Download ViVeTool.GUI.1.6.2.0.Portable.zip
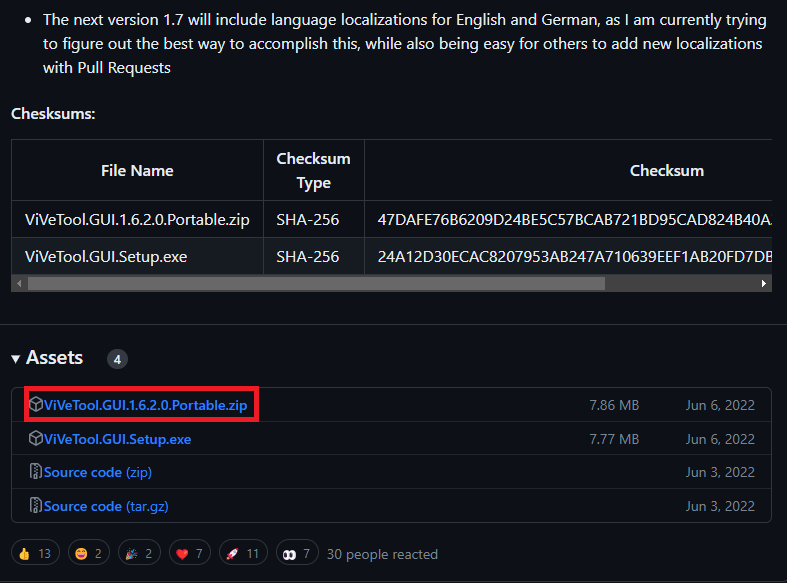Screen dimensions: 787x583 tap(146, 405)
